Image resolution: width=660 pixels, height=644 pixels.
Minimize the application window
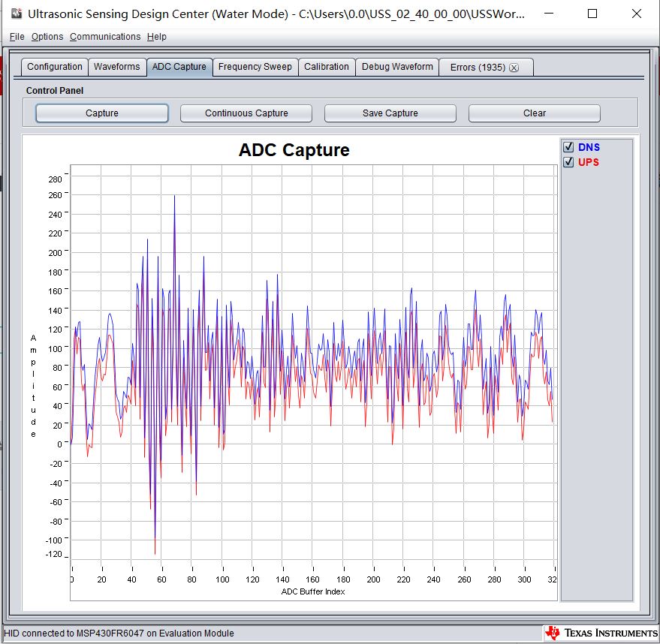548,14
